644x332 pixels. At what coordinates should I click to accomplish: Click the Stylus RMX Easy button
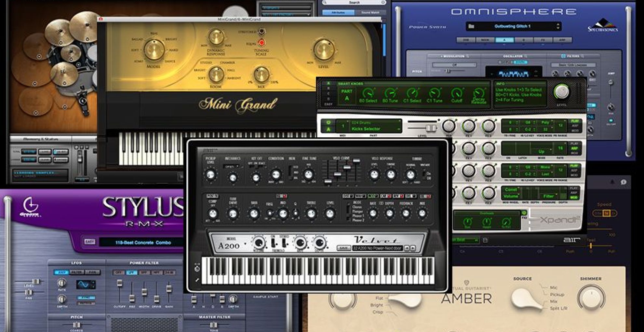(89, 242)
